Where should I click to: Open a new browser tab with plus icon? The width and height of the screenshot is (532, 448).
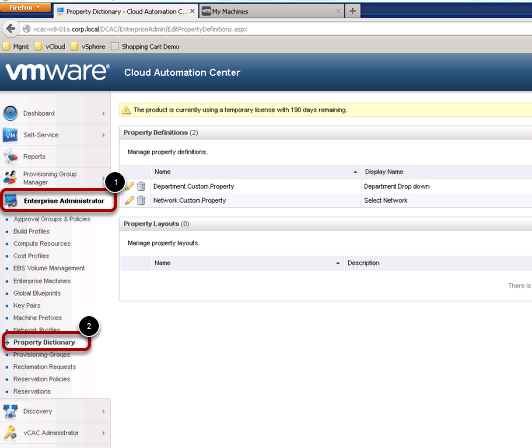[353, 11]
